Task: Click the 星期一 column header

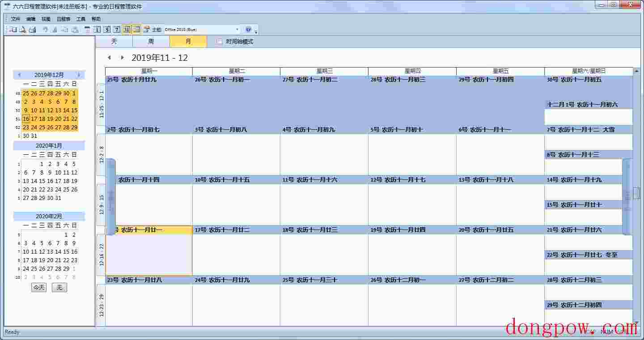Action: (149, 71)
